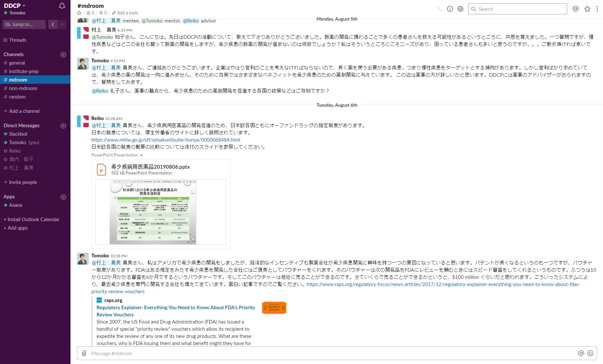The height and width of the screenshot is (364, 603).
Task: Start new direct message with plus icon
Action: click(x=63, y=126)
